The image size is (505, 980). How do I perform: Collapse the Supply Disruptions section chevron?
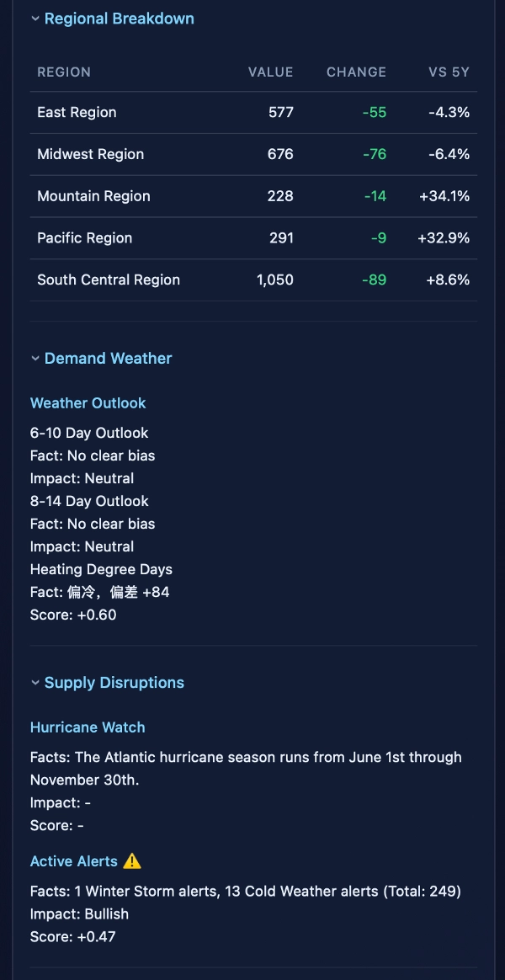point(35,683)
